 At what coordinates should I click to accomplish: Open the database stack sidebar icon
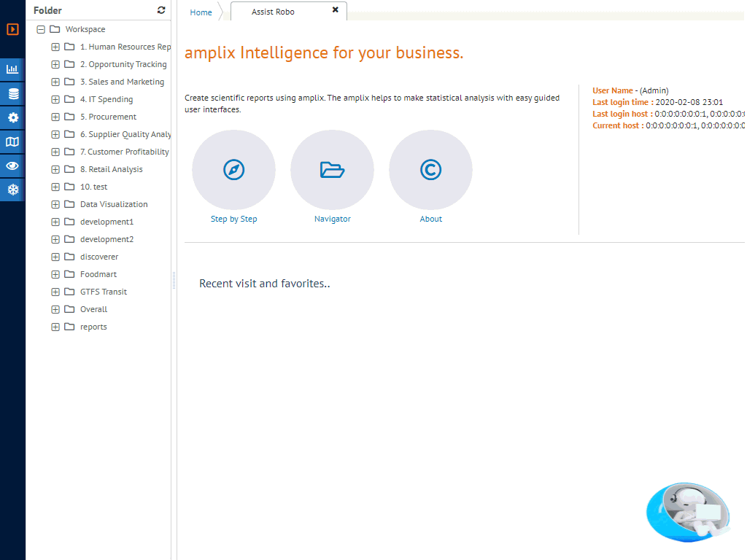(12, 93)
